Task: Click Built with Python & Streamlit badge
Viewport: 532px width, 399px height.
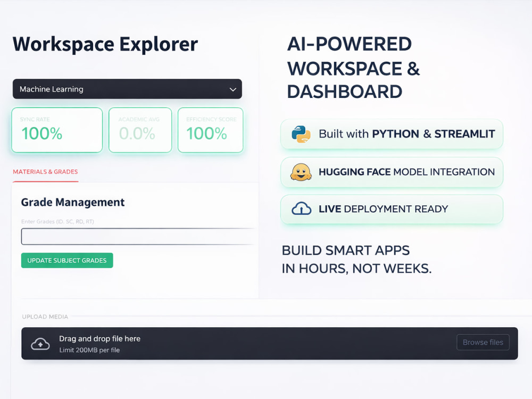Action: coord(392,134)
